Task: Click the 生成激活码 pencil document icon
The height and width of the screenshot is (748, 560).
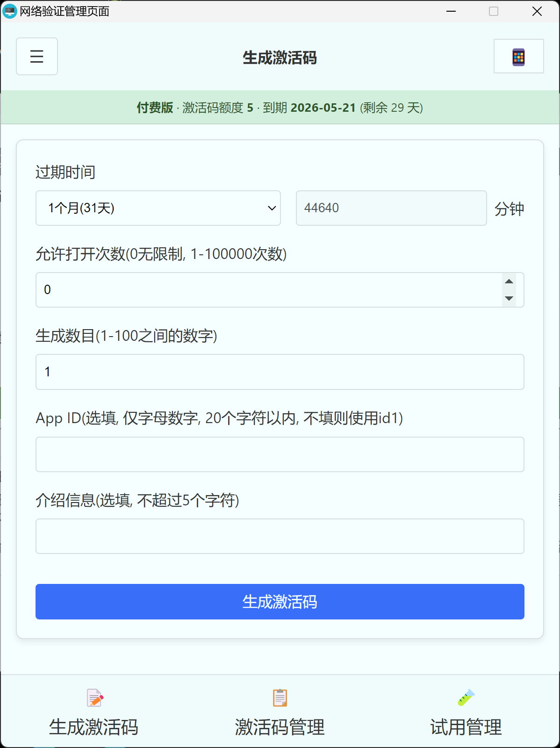Action: pyautogui.click(x=95, y=698)
